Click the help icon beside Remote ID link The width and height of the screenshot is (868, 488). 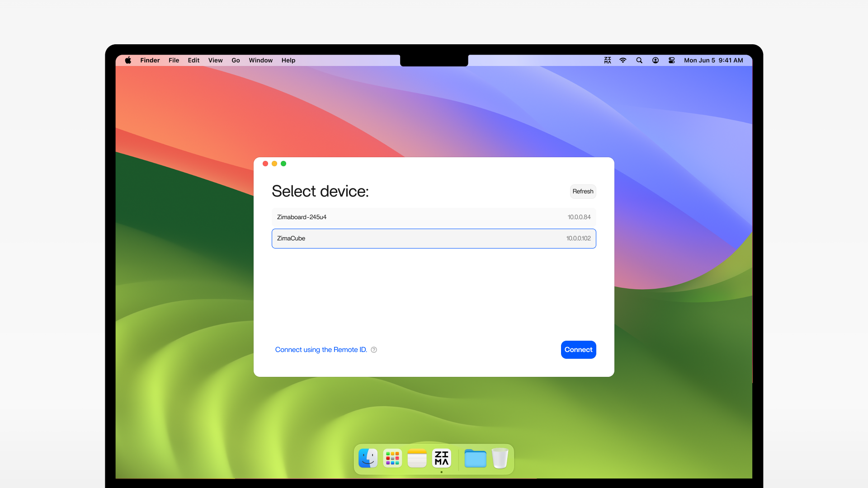(374, 350)
